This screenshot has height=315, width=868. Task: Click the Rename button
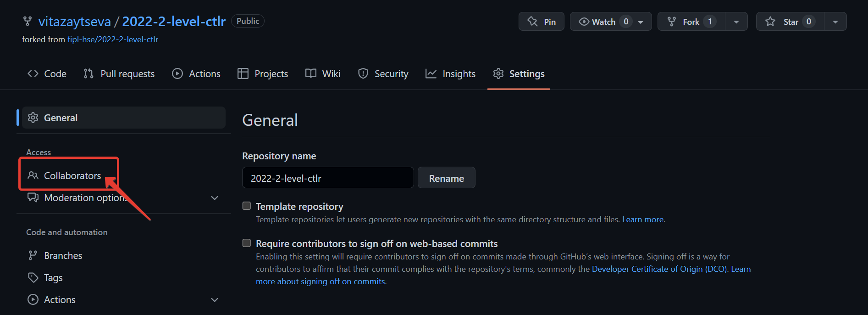click(x=447, y=178)
